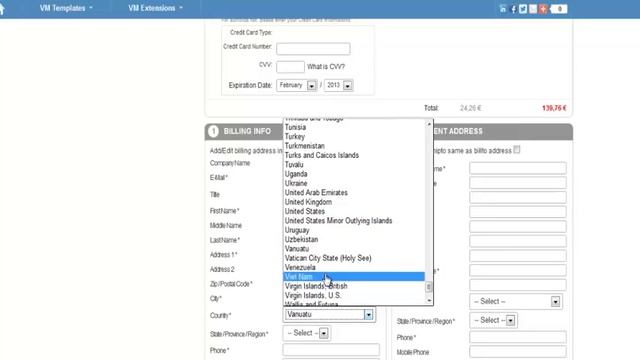
Task: Open shipment State/Province/Region dropdown
Action: point(493,320)
